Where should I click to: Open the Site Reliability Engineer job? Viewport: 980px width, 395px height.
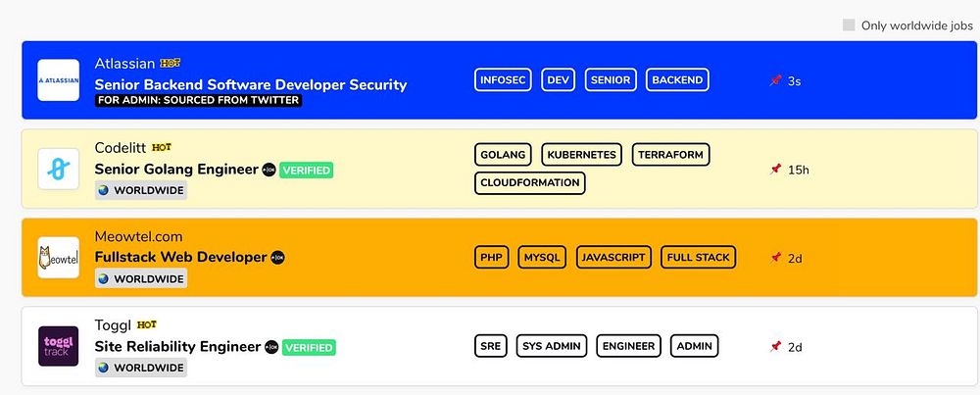pos(177,347)
